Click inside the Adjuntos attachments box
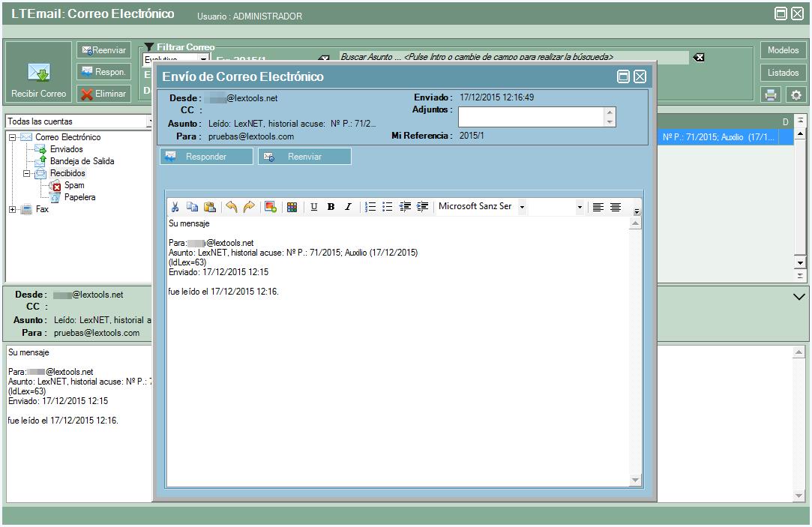 tap(531, 117)
